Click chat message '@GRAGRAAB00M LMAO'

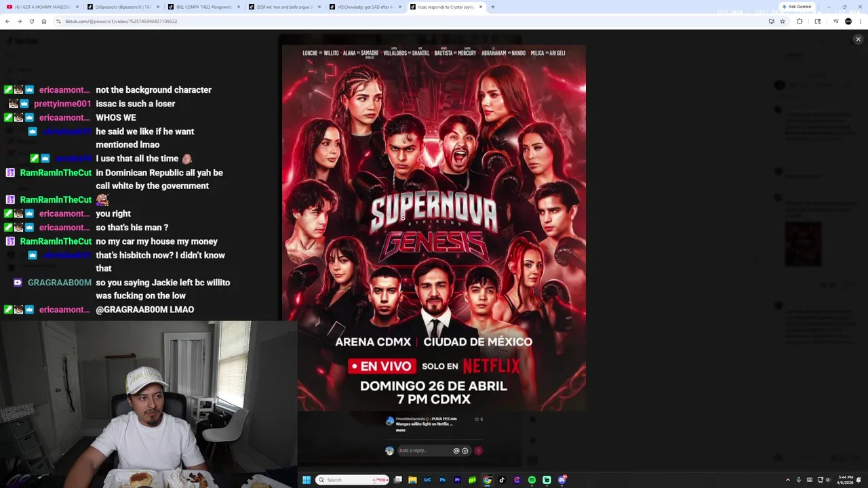pyautogui.click(x=144, y=310)
